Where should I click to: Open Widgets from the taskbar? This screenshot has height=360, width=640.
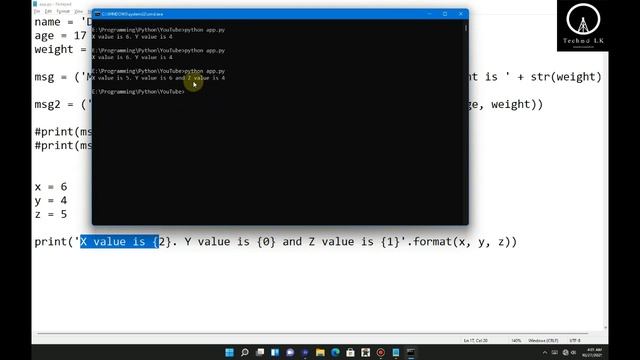pyautogui.click(x=275, y=352)
